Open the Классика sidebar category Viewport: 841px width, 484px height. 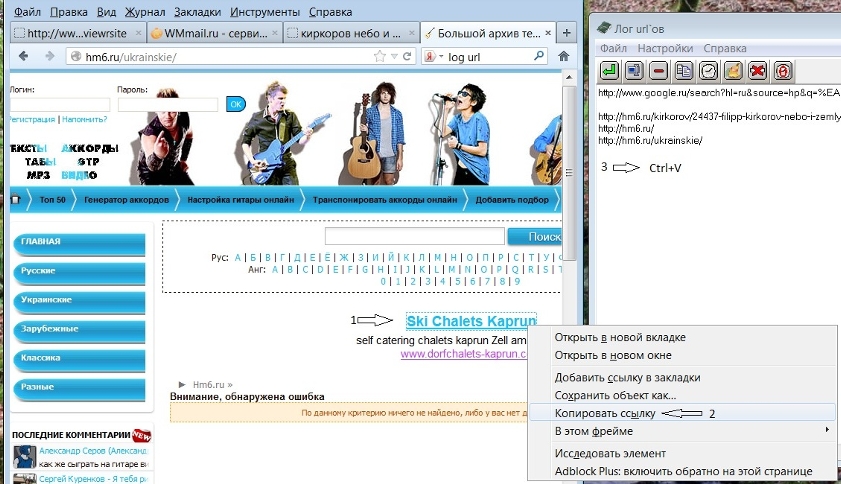[x=79, y=360]
